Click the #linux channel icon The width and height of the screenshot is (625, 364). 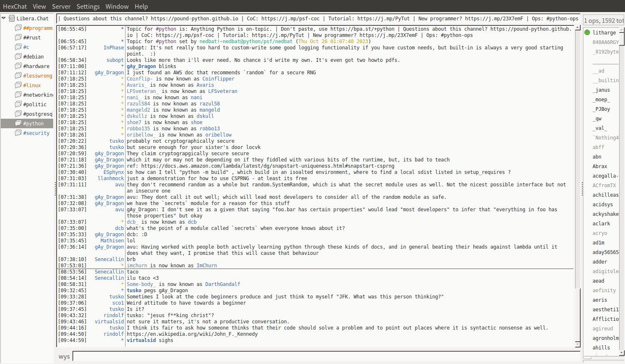(18, 85)
